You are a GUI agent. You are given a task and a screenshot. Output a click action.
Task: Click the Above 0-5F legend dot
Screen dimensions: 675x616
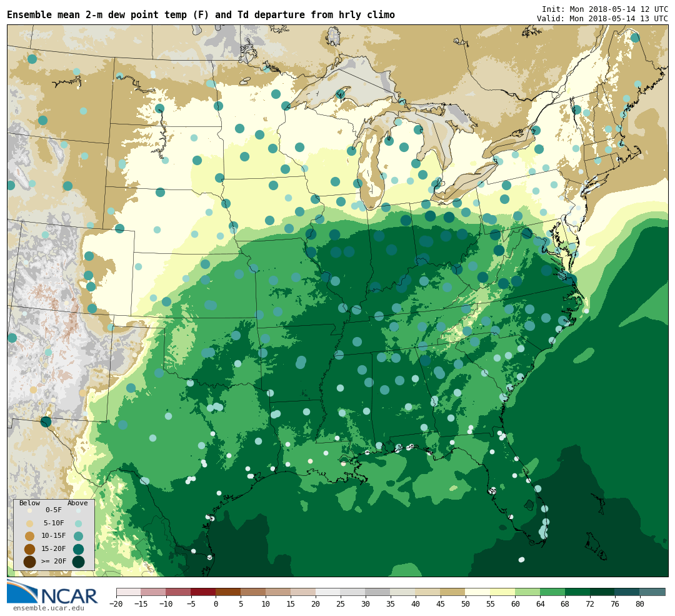pos(78,510)
